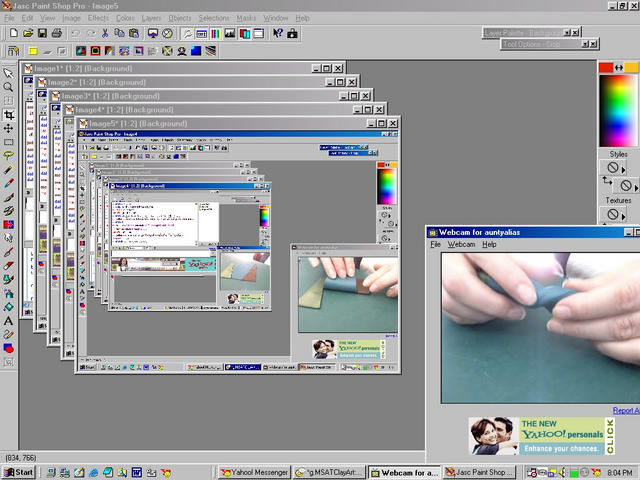Select the Freehand lasso tool
640x480 pixels.
click(x=8, y=156)
